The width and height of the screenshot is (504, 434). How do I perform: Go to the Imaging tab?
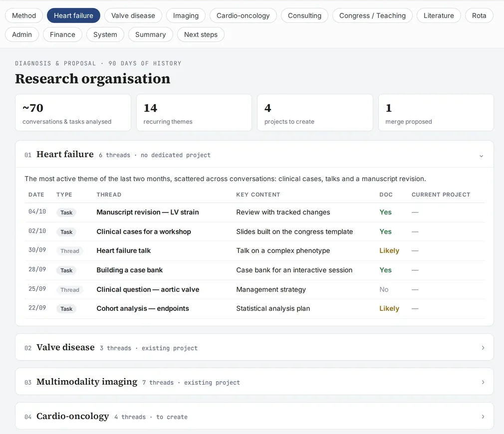tap(186, 15)
